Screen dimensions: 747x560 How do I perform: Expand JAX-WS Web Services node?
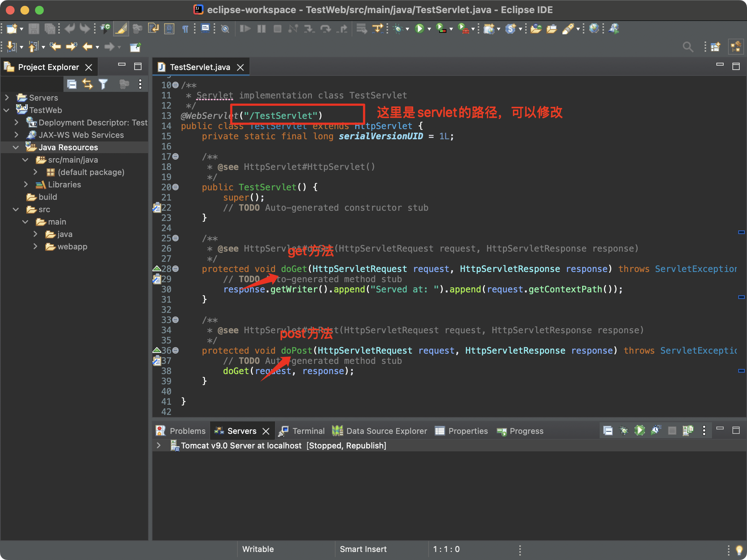[x=16, y=135]
